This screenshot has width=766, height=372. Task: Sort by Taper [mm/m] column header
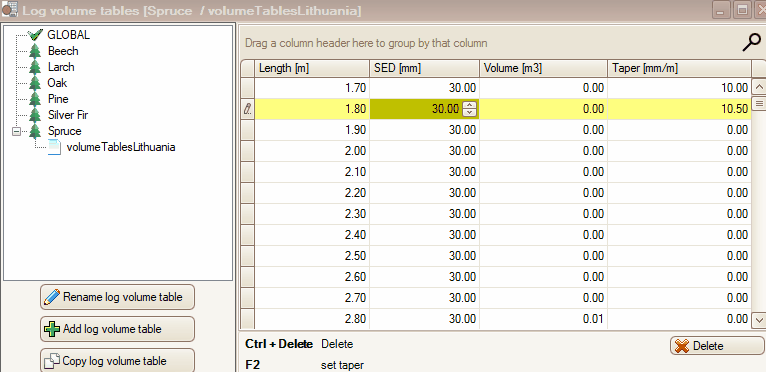679,68
